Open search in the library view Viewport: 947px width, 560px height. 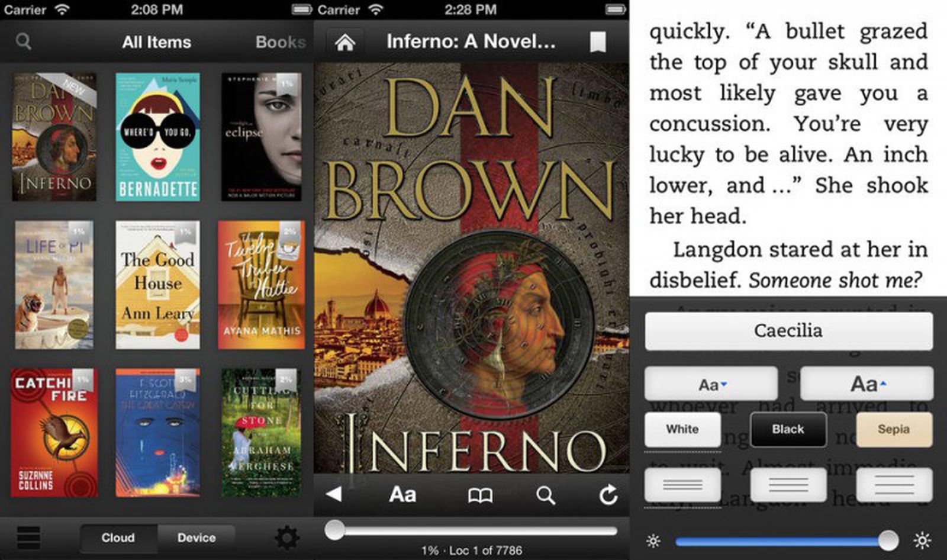pyautogui.click(x=23, y=42)
